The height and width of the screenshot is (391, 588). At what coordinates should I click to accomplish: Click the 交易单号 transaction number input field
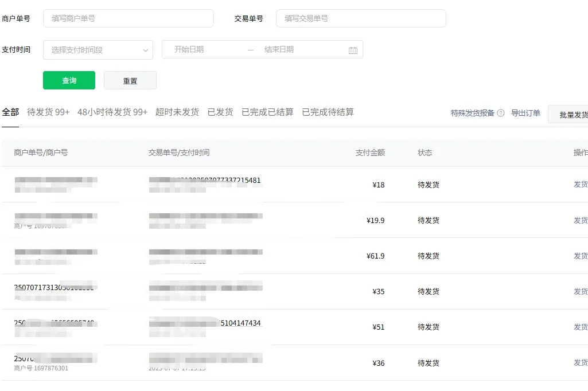coord(361,18)
